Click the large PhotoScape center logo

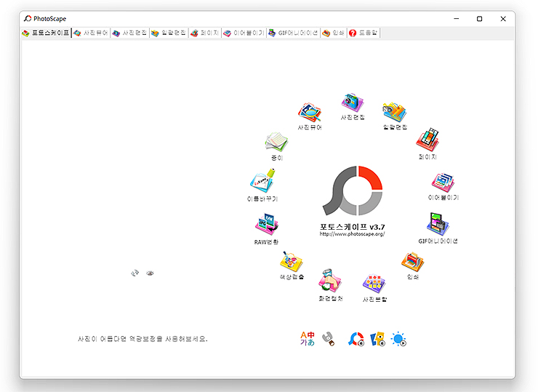[x=353, y=191]
